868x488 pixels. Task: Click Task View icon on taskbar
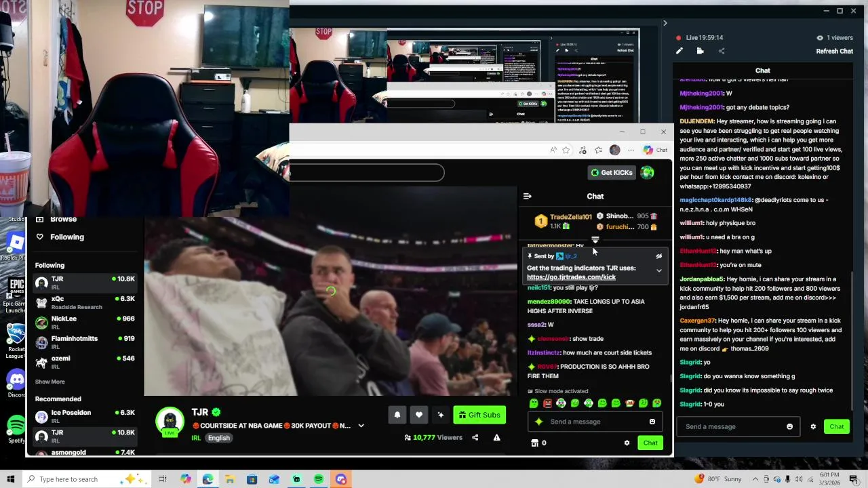[163, 479]
